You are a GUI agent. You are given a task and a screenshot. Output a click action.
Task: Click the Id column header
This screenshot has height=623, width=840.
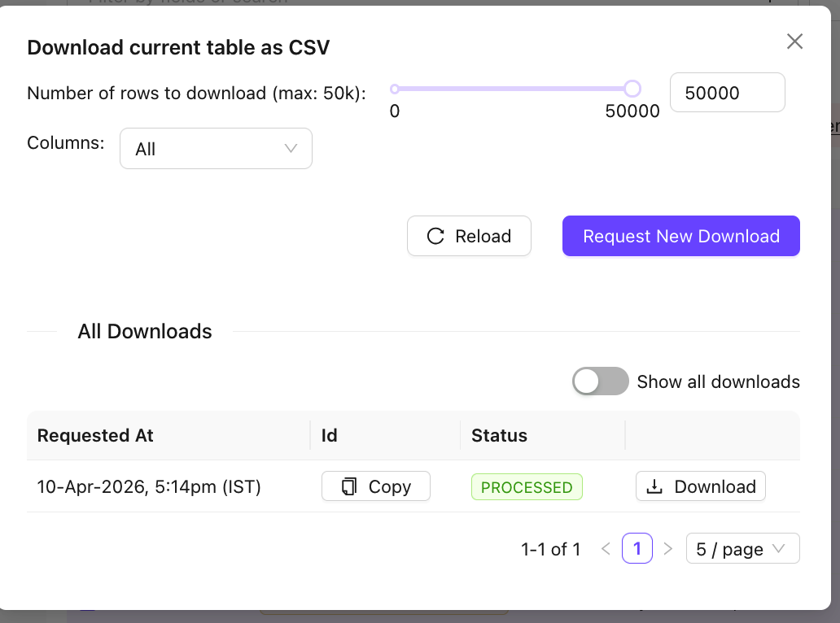point(330,435)
